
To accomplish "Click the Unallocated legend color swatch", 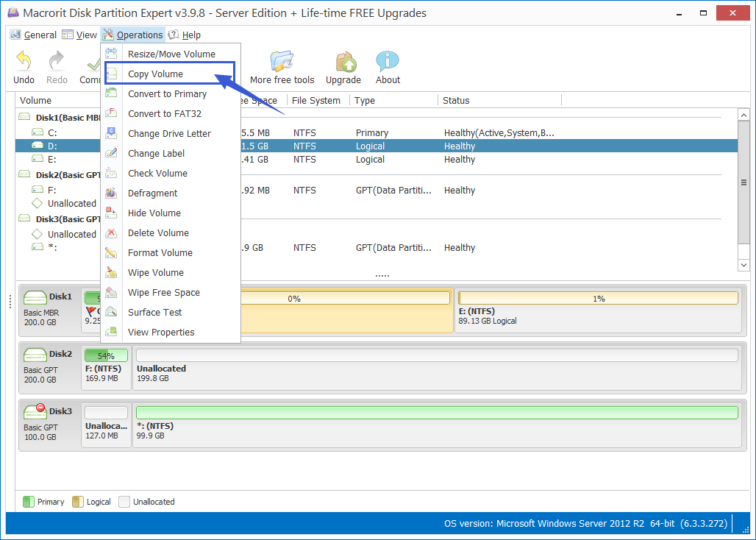I will click(x=124, y=502).
